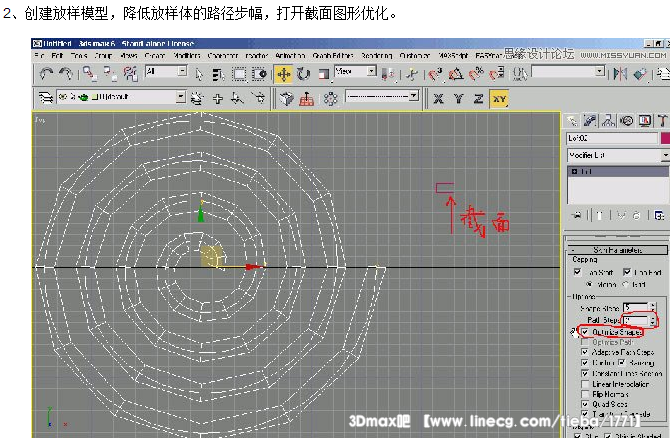Viewport: 670px width, 438px height.
Task: Select the Morph capping radio button
Action: pos(589,284)
